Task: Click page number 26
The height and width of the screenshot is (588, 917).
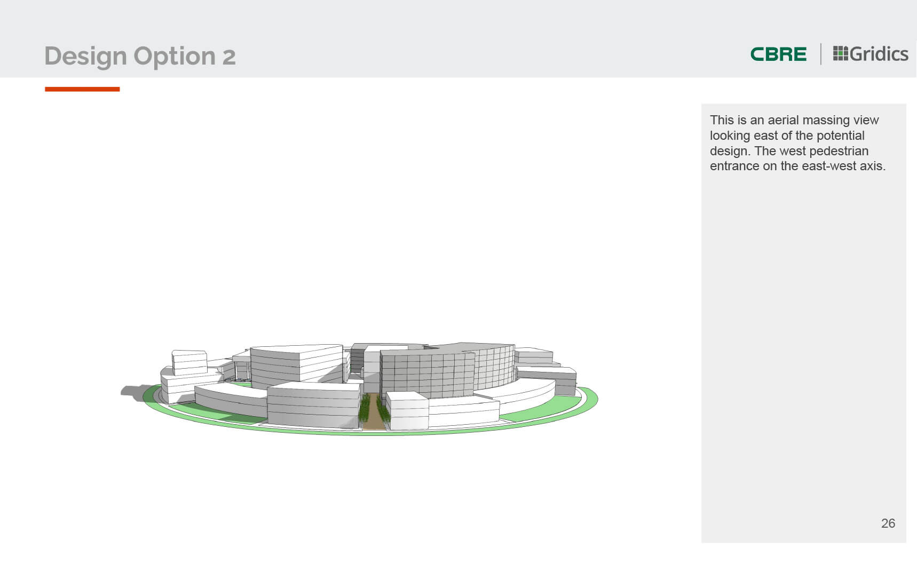Action: [x=888, y=523]
